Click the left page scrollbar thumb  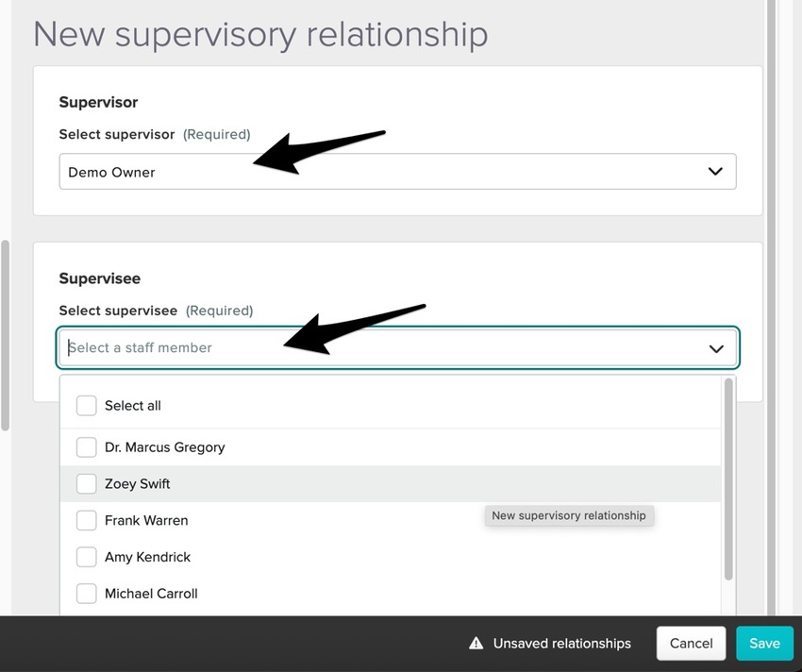click(6, 335)
